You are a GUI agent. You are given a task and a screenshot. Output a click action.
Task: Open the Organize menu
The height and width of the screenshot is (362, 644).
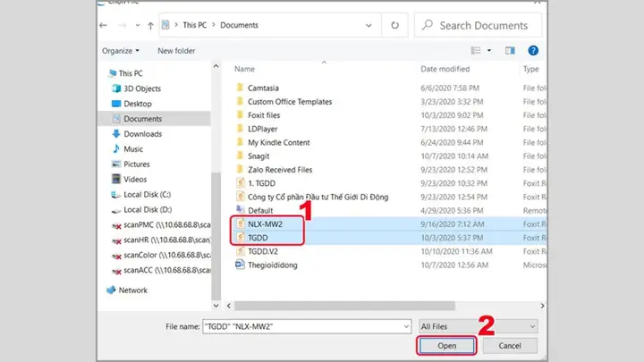(121, 51)
